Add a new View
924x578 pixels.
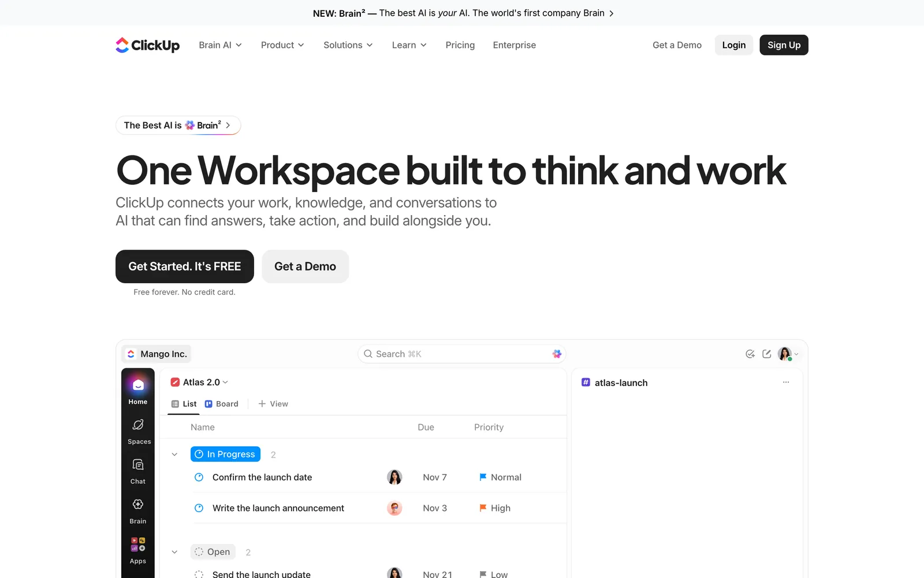click(273, 404)
